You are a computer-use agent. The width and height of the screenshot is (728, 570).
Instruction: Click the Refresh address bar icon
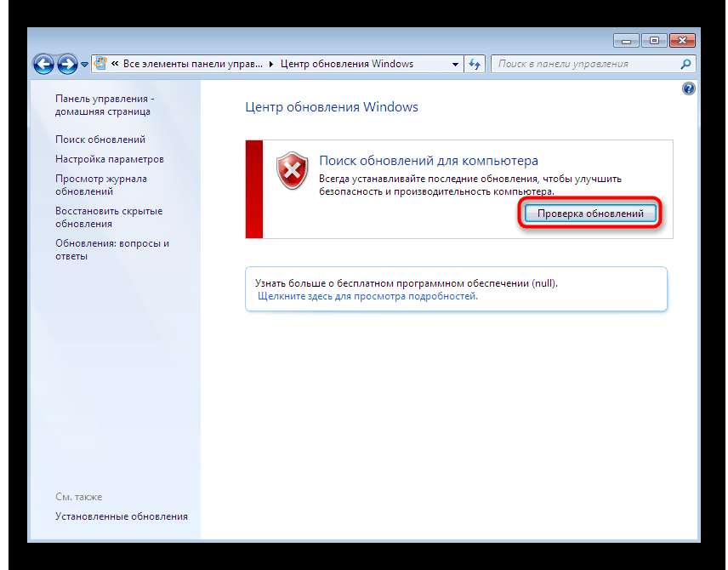pos(474,64)
